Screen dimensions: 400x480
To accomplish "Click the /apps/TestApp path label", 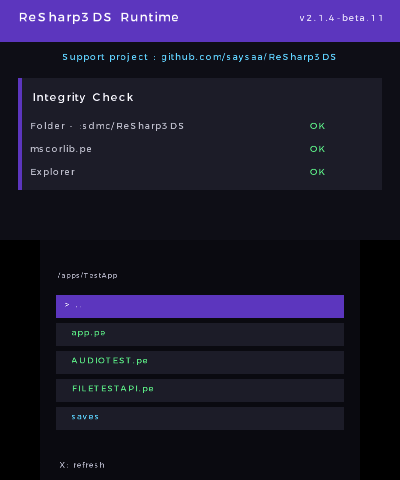I will [87, 276].
